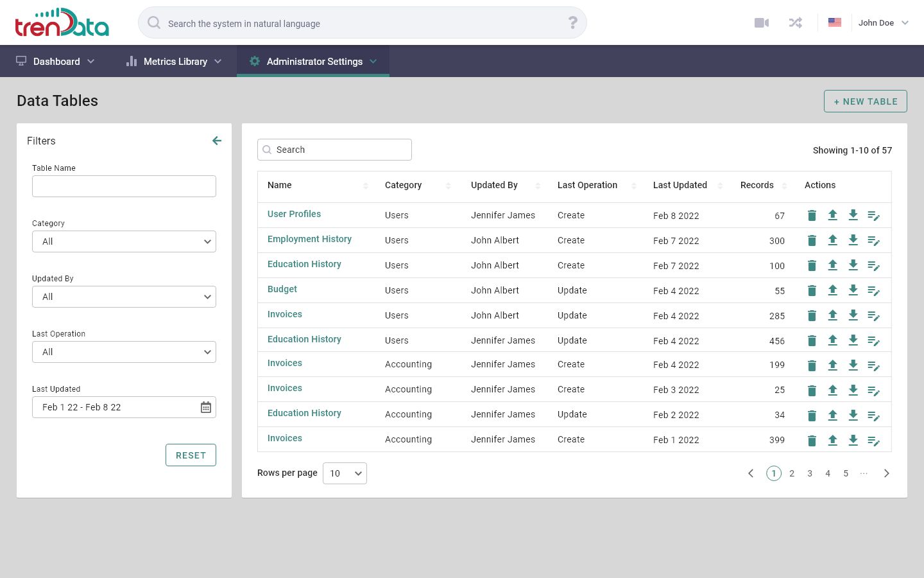Change language via the US flag
924x578 pixels.
coord(834,22)
